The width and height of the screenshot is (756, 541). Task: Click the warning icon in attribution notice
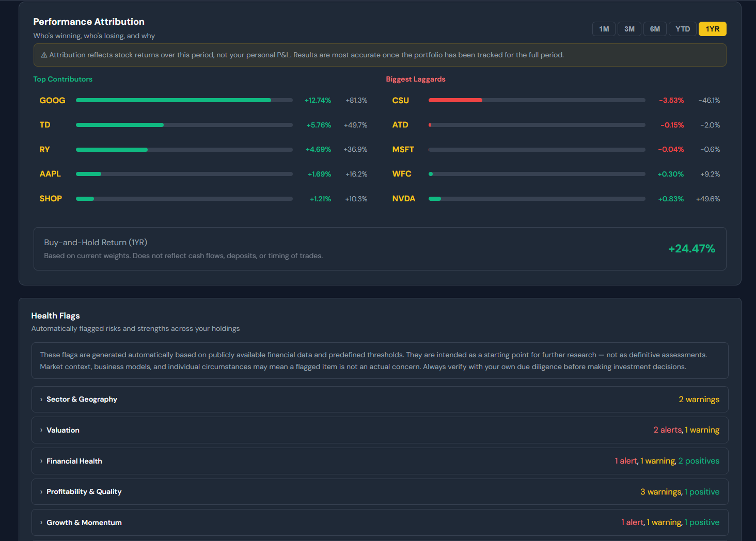pos(44,55)
